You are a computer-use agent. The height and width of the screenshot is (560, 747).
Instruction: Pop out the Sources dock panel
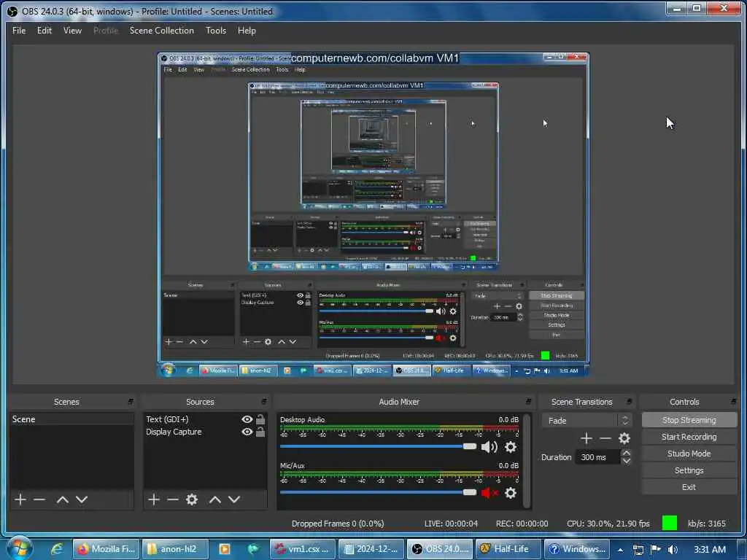click(264, 402)
